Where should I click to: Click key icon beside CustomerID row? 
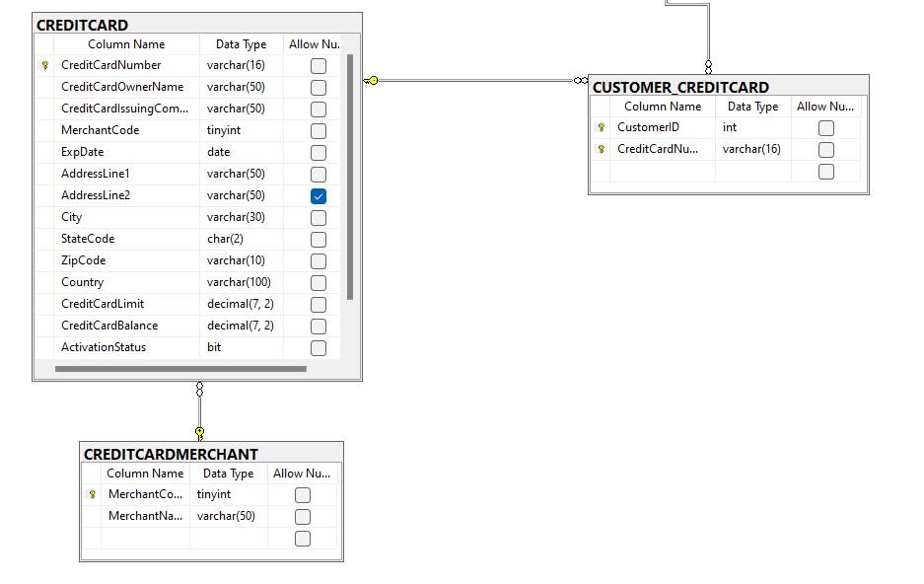[x=602, y=127]
